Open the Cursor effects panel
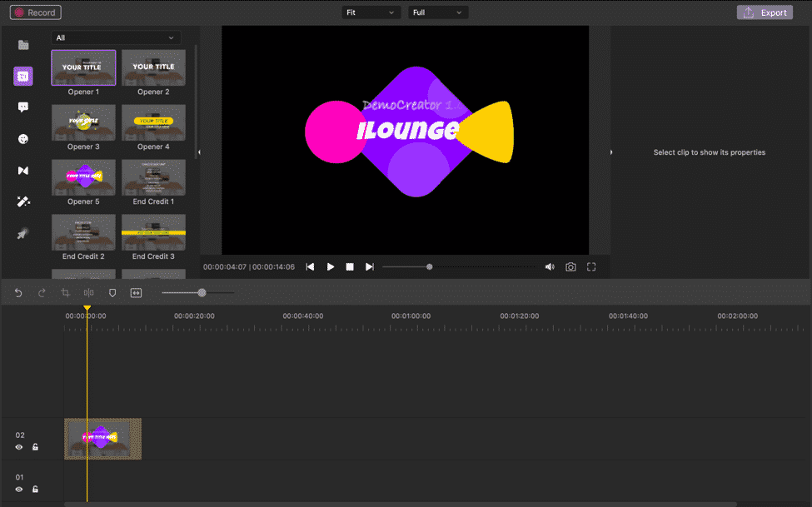The height and width of the screenshot is (507, 812). coord(23,233)
